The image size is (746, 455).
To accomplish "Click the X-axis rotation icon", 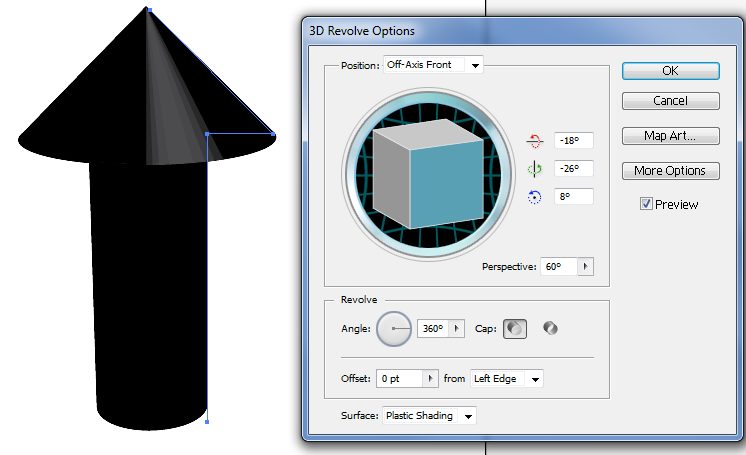I will tap(535, 140).
